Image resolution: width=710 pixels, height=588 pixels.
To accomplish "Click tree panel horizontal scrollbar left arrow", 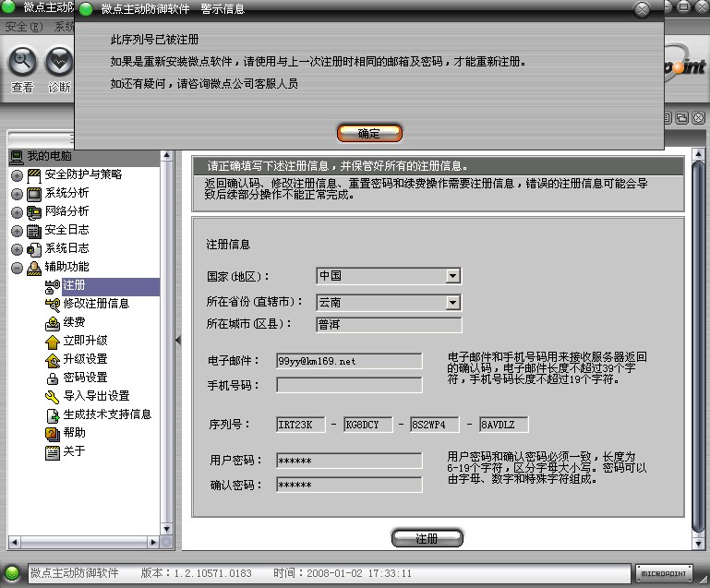I will [14, 542].
